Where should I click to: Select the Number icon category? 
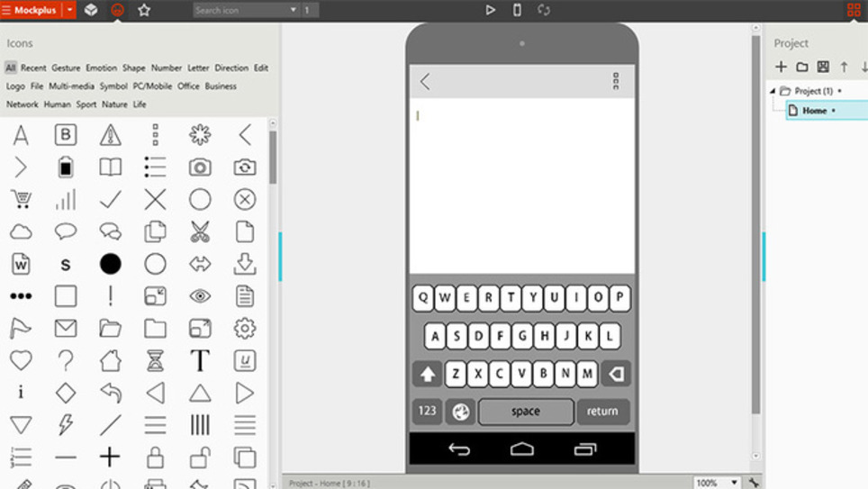tap(166, 68)
